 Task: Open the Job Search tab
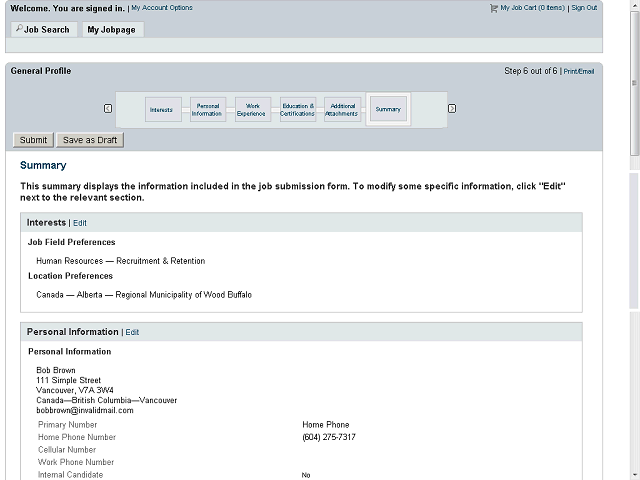point(44,29)
